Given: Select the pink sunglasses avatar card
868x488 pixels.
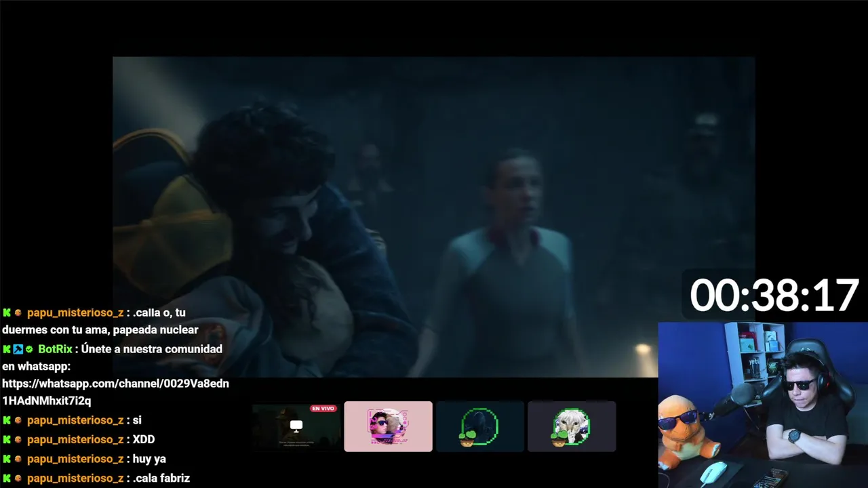Looking at the screenshot, I should [388, 426].
